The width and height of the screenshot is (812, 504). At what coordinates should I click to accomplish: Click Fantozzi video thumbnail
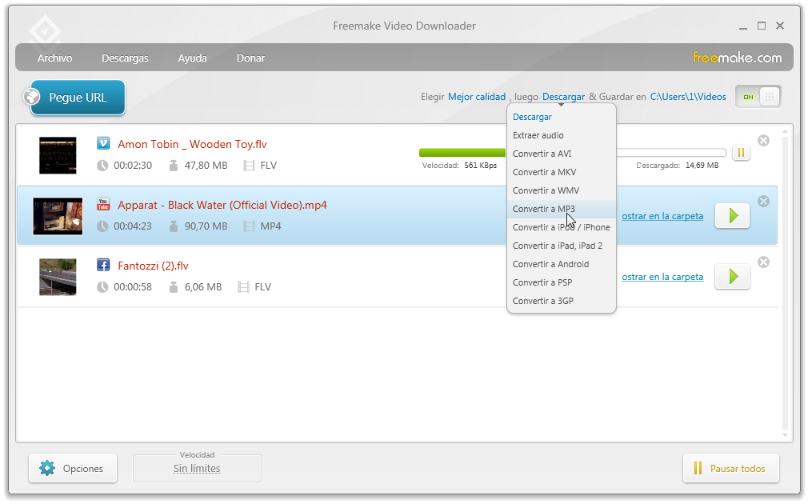58,277
